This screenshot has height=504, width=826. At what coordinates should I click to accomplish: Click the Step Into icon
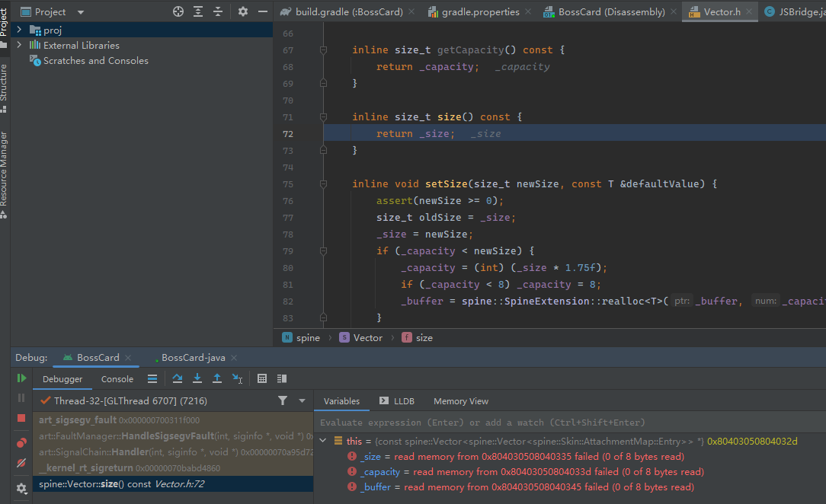[197, 378]
